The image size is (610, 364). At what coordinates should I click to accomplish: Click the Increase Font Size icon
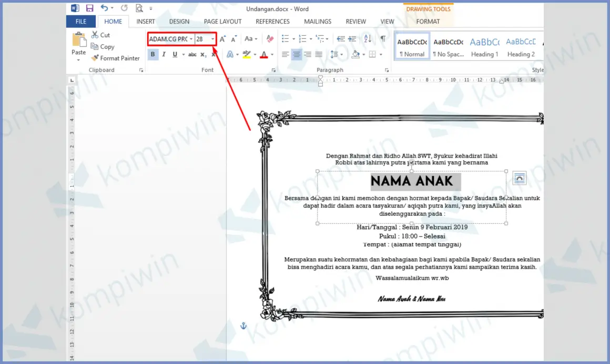click(x=222, y=38)
